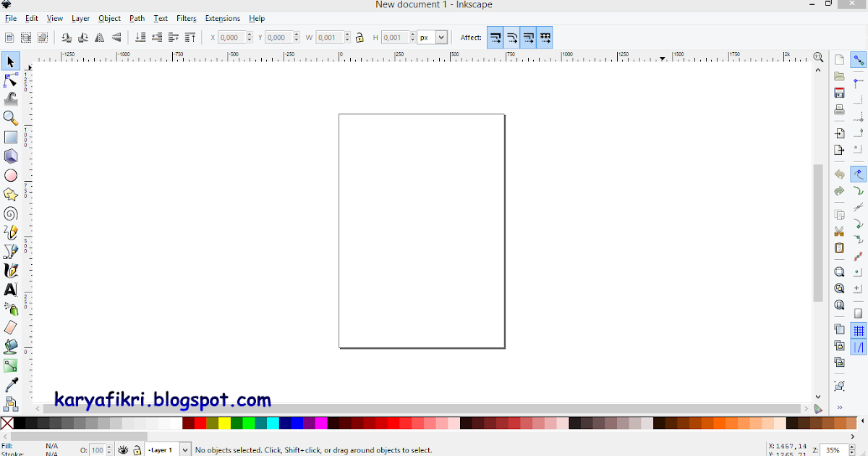Image resolution: width=868 pixels, height=456 pixels.
Task: Select the Spiral tool
Action: coord(11,214)
